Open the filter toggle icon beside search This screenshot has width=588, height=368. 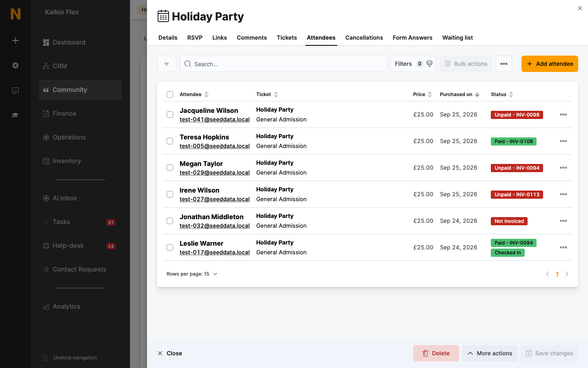click(167, 64)
